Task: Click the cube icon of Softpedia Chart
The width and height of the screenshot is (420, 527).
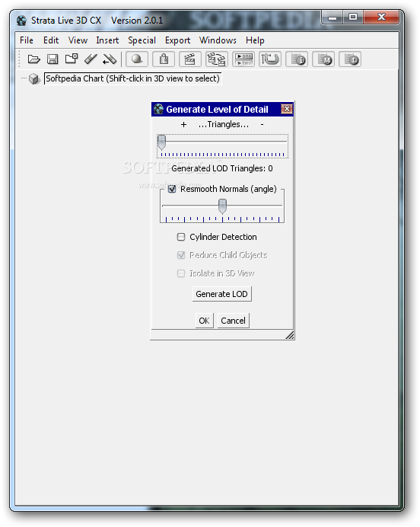Action: click(34, 79)
